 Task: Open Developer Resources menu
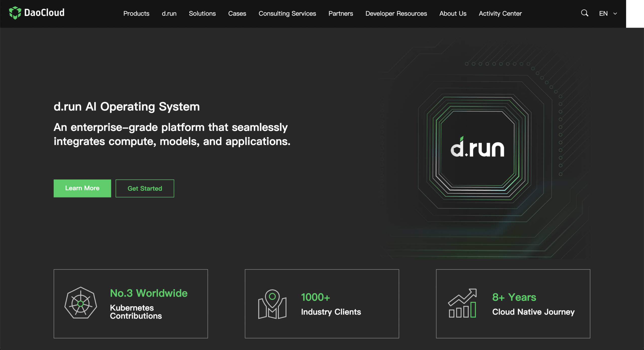(x=396, y=13)
